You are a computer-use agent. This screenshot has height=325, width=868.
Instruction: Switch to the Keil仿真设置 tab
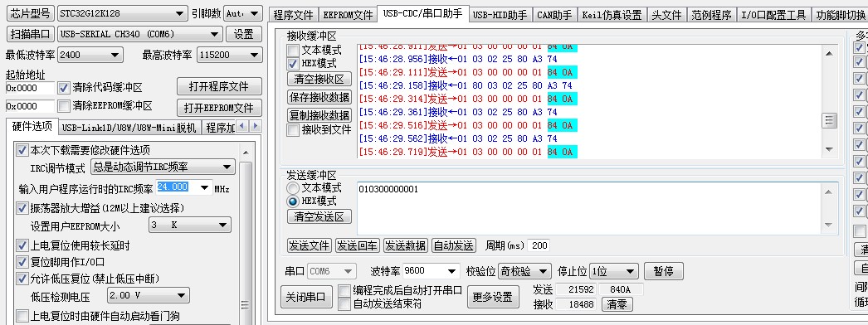[x=612, y=15]
